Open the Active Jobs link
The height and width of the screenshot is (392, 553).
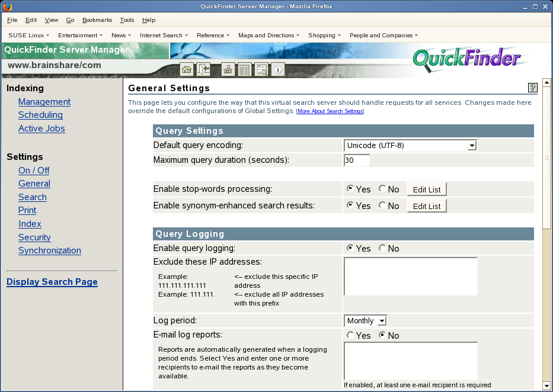point(41,128)
